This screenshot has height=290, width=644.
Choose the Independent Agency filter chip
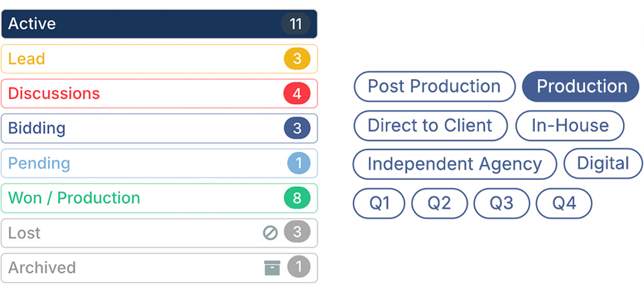(455, 164)
